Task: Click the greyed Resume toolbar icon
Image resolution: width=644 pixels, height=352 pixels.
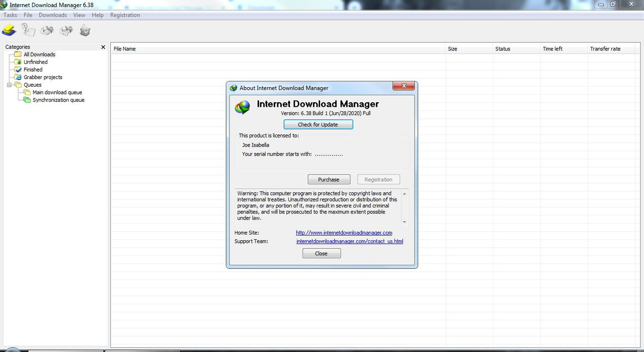Action: 28,31
